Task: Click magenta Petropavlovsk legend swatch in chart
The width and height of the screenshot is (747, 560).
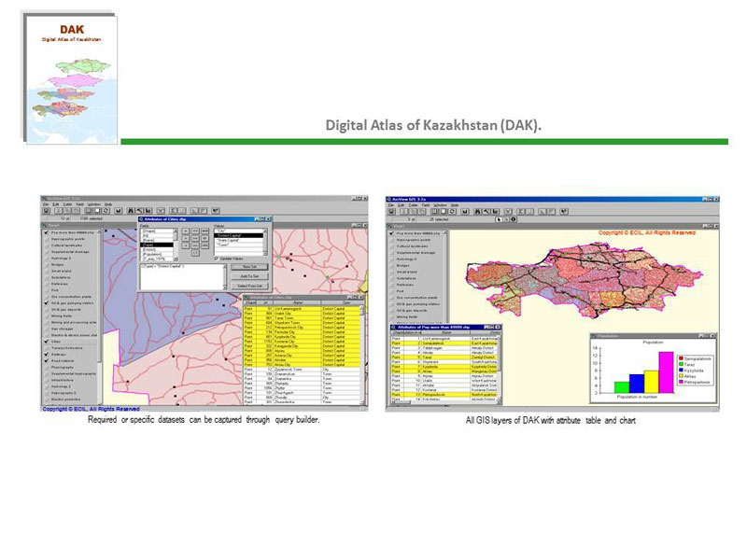Action: 682,382
